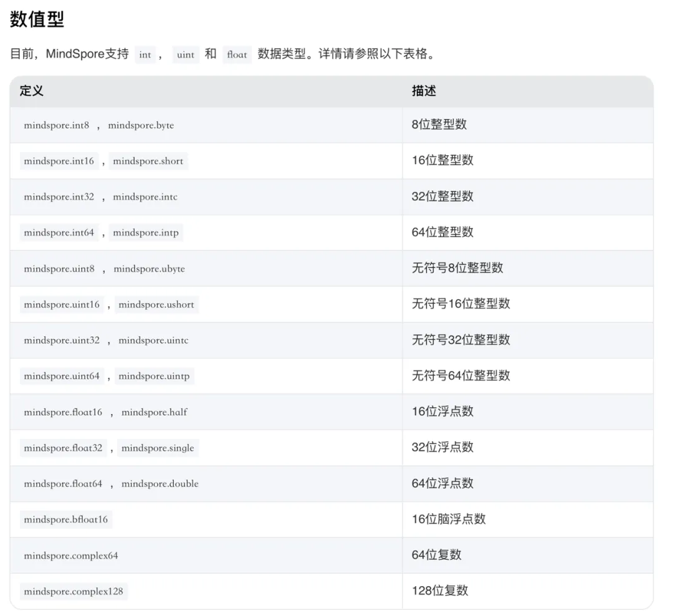This screenshot has height=616, width=673.
Task: Select the mindspore.intp code tag
Action: pos(146,233)
